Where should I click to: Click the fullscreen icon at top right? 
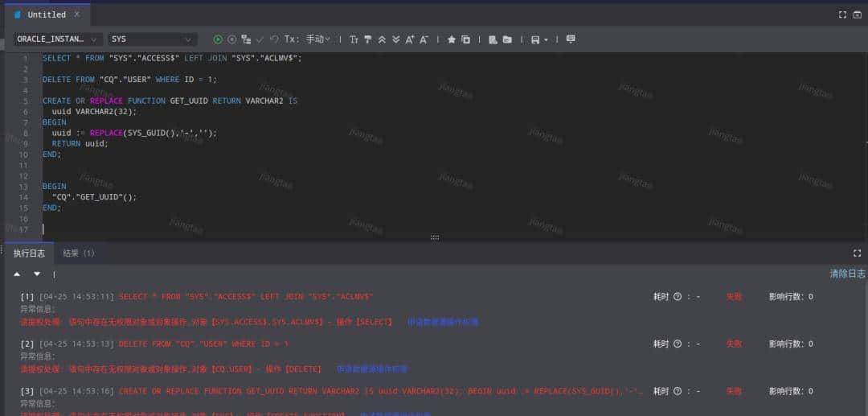842,15
